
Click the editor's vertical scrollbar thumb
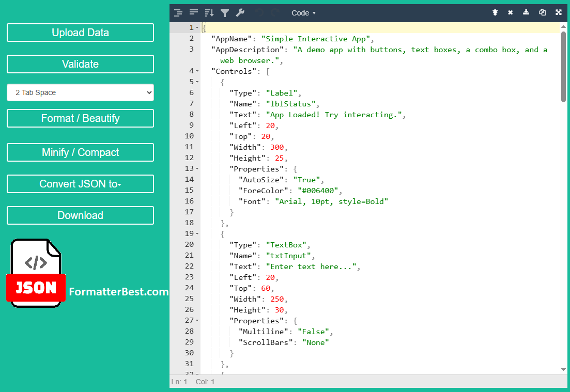563,62
